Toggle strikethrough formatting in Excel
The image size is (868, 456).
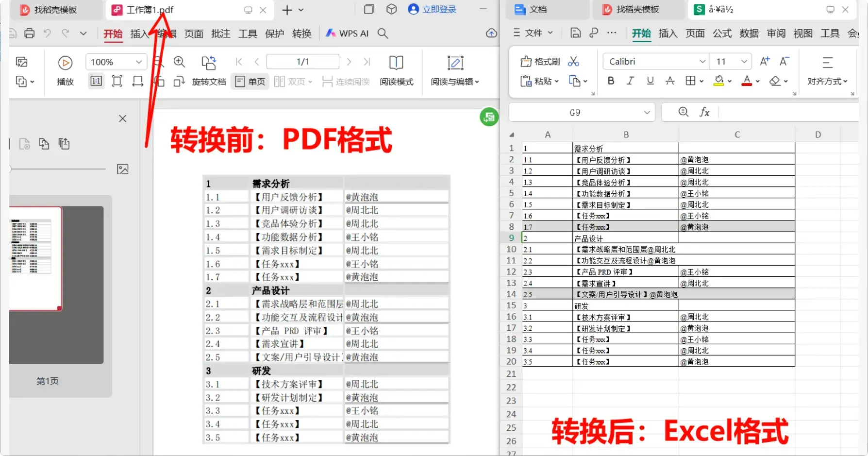[670, 81]
